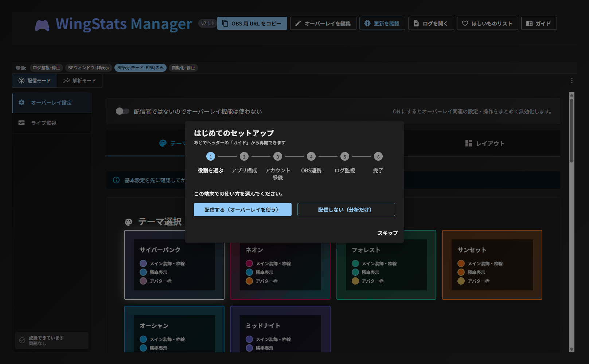The image size is (589, 364).
Task: Open the three-dot more options menu
Action: pos(572,81)
